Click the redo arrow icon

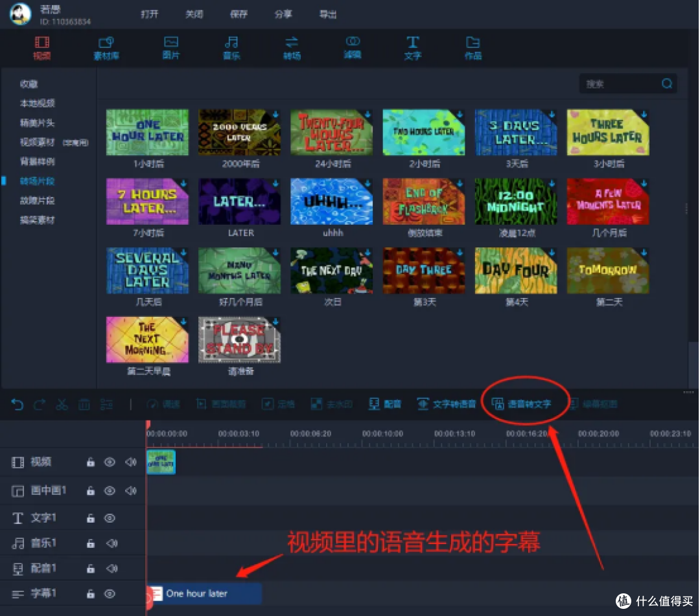[40, 405]
